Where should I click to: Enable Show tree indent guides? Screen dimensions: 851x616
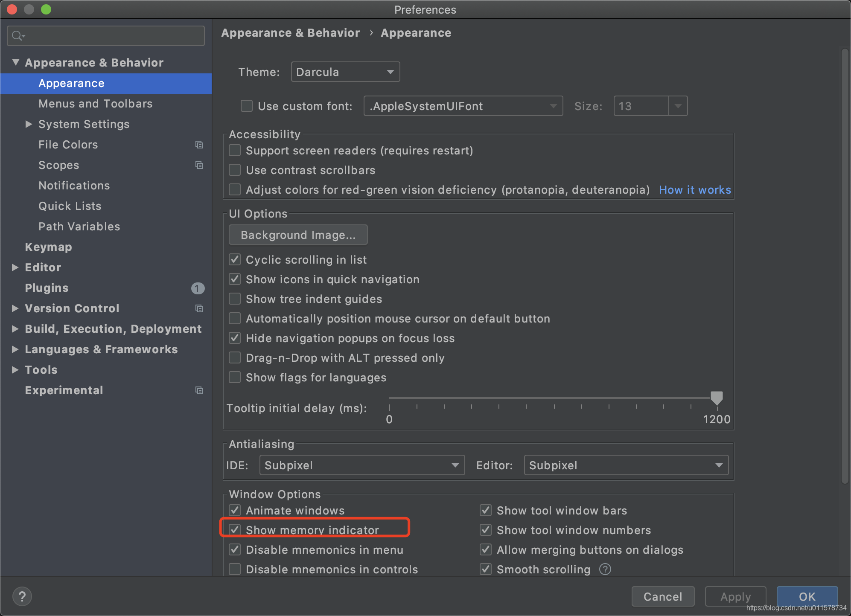click(x=235, y=299)
